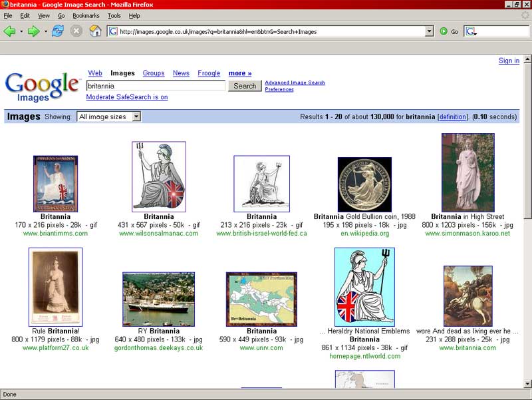Open the Back history dropdown arrow

point(21,31)
